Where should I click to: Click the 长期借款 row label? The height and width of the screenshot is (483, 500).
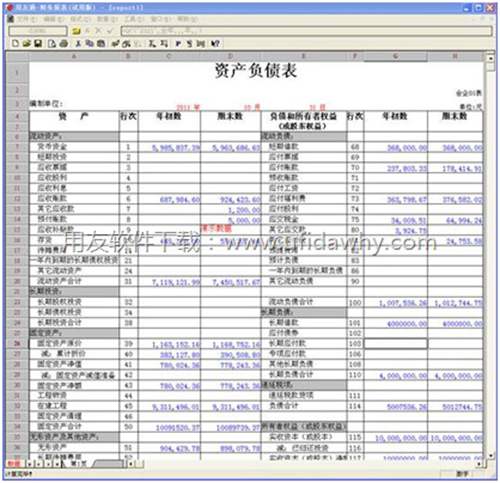click(x=284, y=322)
